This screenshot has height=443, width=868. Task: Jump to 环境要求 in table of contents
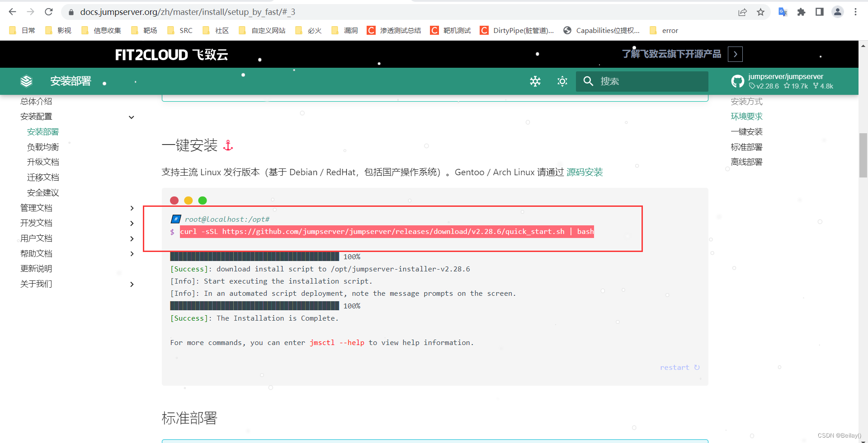(746, 117)
